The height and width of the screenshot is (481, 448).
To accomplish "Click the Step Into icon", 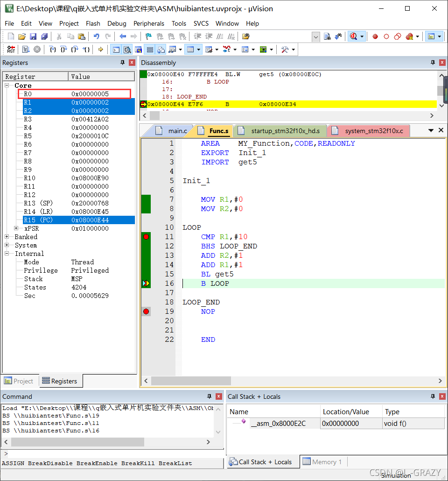I will 53,50.
